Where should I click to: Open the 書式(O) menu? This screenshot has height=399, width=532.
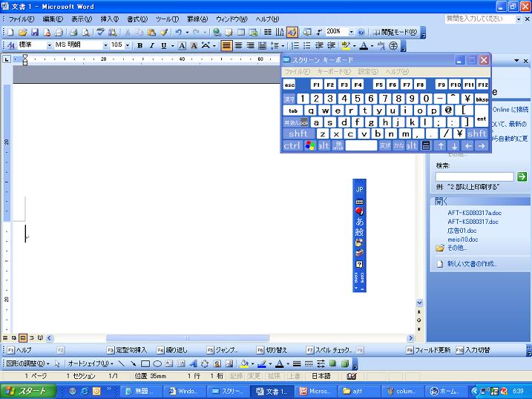click(x=137, y=19)
